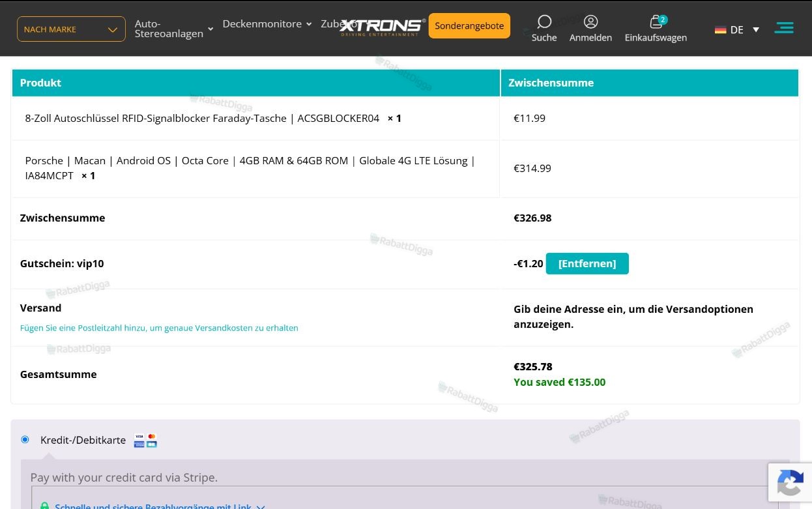This screenshot has height=509, width=812.
Task: Open the DE language selector arrow
Action: tap(756, 30)
